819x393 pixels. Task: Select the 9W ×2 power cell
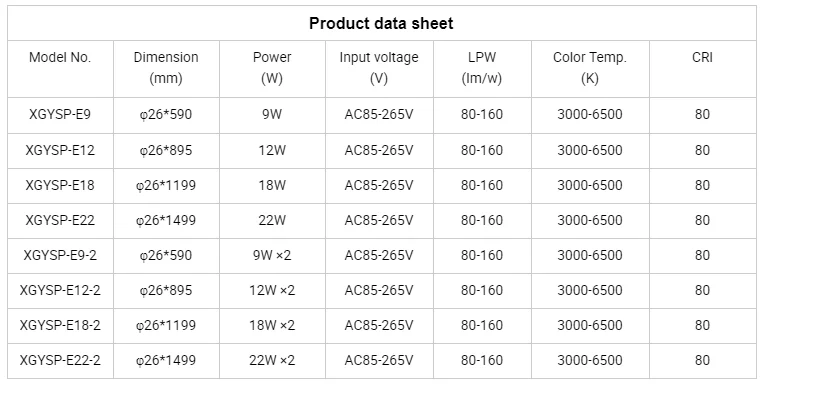click(272, 256)
